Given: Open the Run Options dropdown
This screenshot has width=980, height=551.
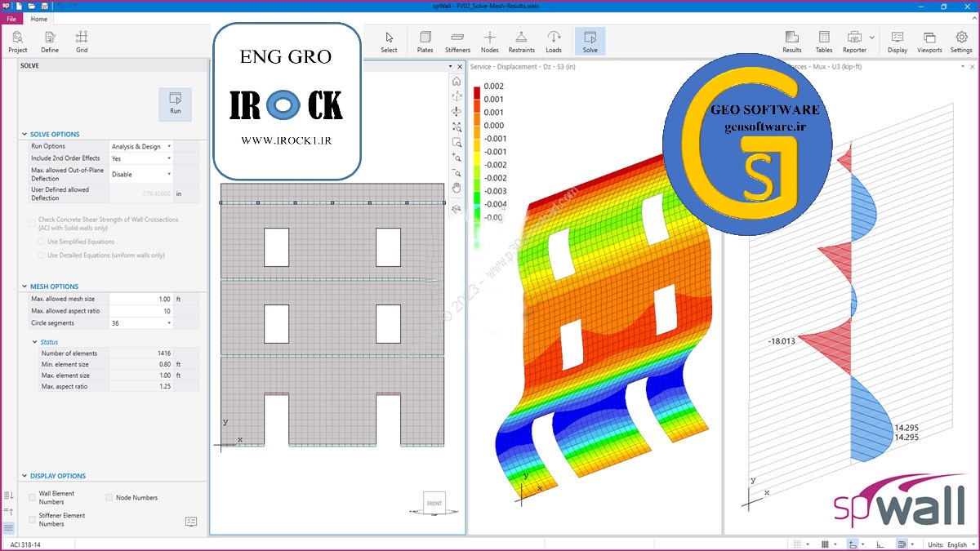Looking at the screenshot, I should [141, 146].
